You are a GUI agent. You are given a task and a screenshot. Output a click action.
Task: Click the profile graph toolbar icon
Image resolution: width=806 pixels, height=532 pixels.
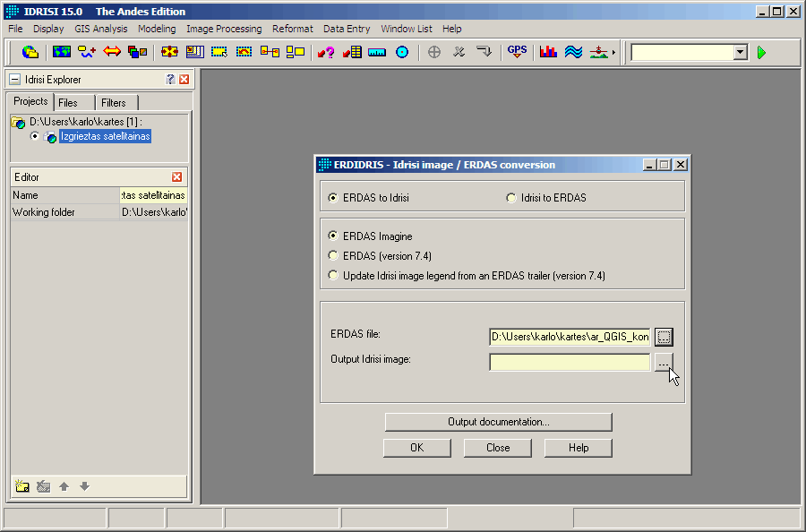(599, 52)
